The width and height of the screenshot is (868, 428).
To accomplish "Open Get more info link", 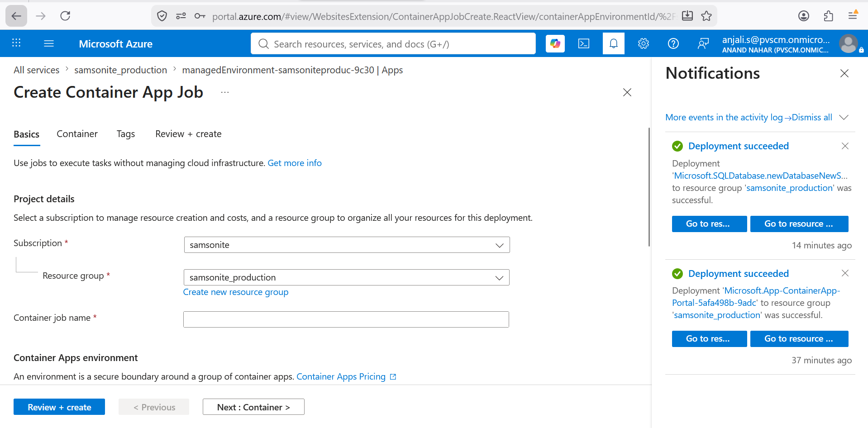I will tap(295, 163).
